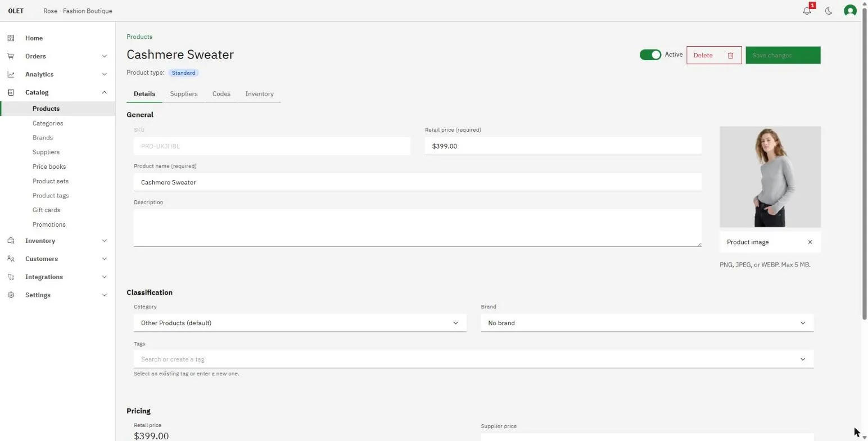The image size is (868, 441).
Task: Open Price books in the sidebar
Action: coord(49,166)
